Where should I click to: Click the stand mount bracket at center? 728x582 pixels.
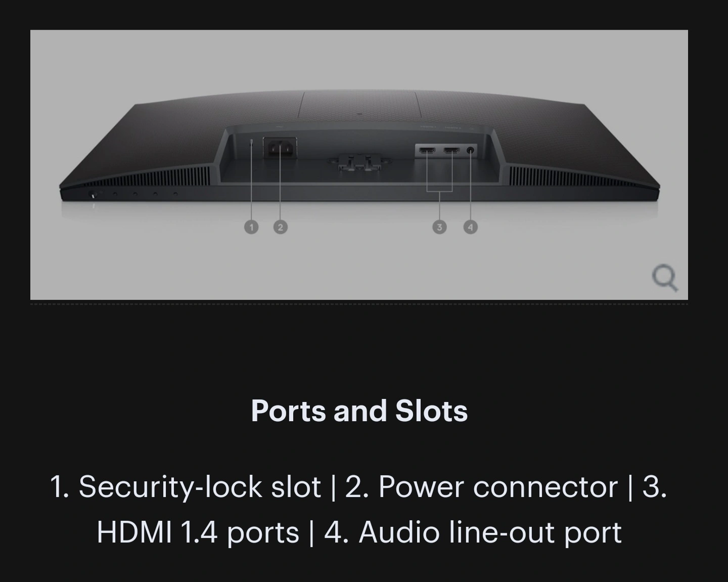coord(359,163)
